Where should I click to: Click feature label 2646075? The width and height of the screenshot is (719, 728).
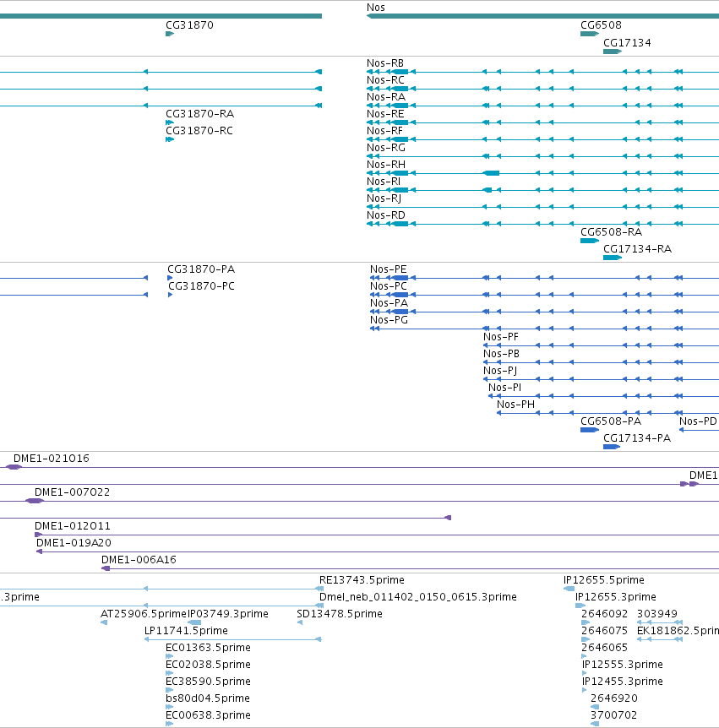(604, 631)
